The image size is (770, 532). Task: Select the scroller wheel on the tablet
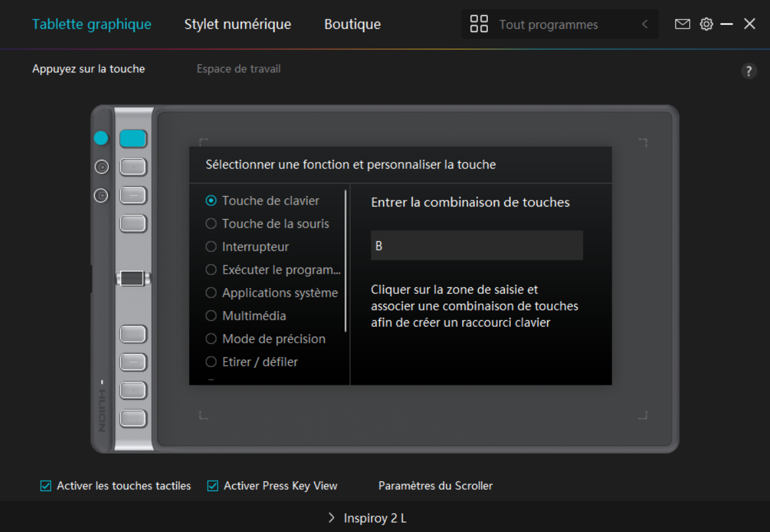[x=133, y=278]
